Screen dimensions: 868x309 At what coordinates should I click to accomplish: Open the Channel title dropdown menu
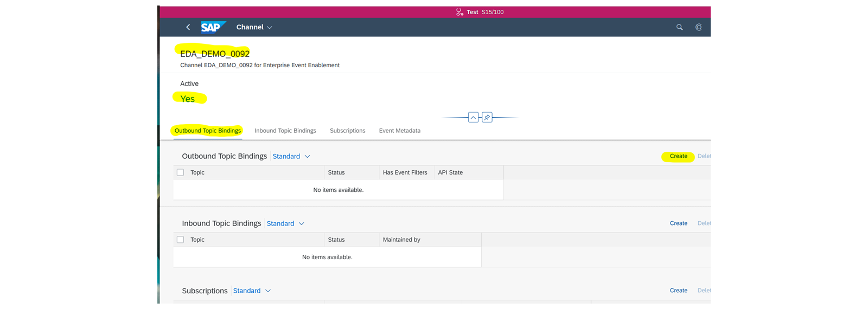(x=254, y=27)
